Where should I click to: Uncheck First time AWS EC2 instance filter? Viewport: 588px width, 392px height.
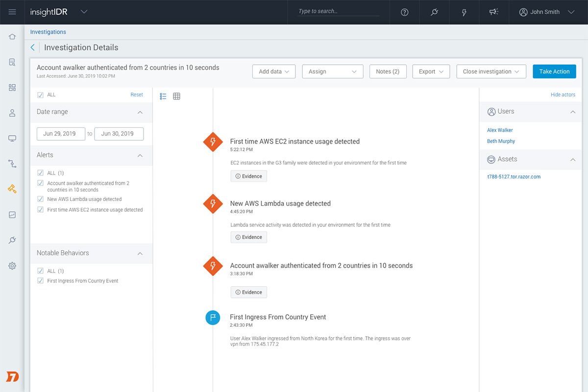(x=41, y=210)
